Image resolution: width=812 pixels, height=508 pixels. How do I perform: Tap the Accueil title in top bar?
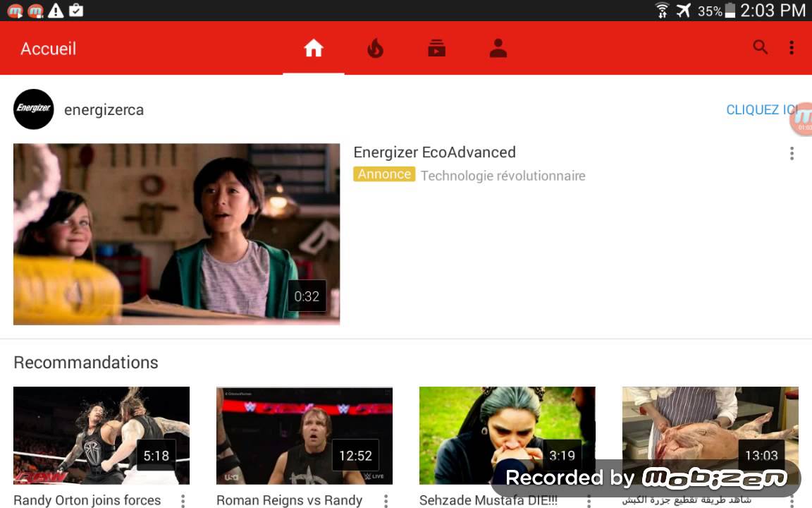coord(48,49)
